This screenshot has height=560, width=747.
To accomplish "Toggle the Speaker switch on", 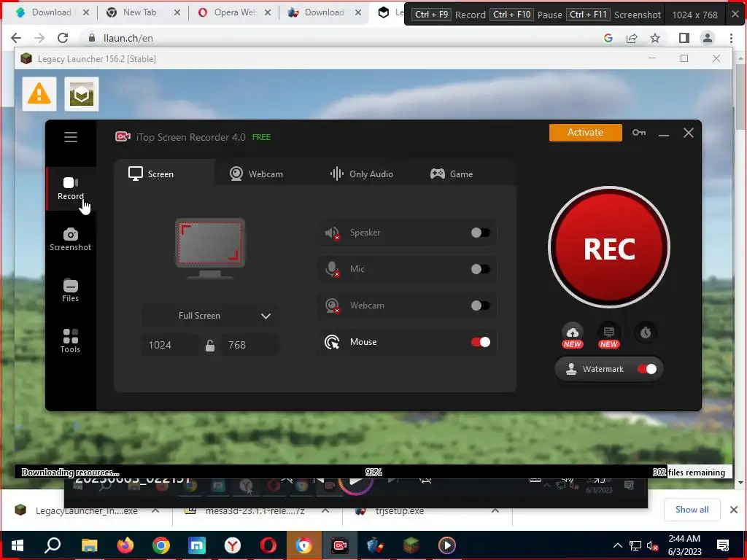I will pos(480,233).
